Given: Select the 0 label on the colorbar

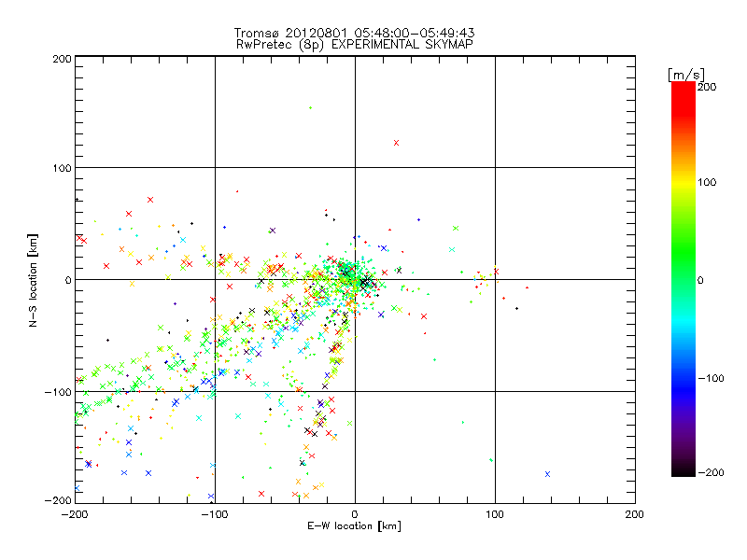Looking at the screenshot, I should pos(700,280).
